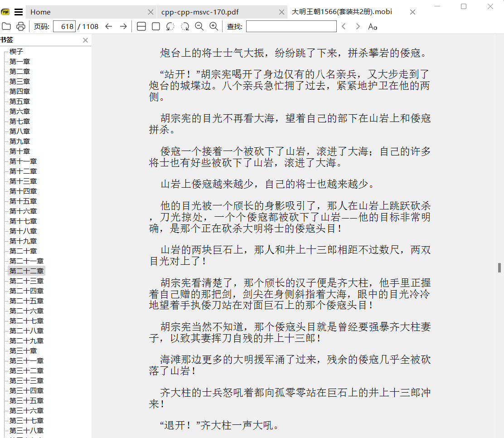Jump to previous search result
This screenshot has height=438, width=504.
tap(344, 26)
